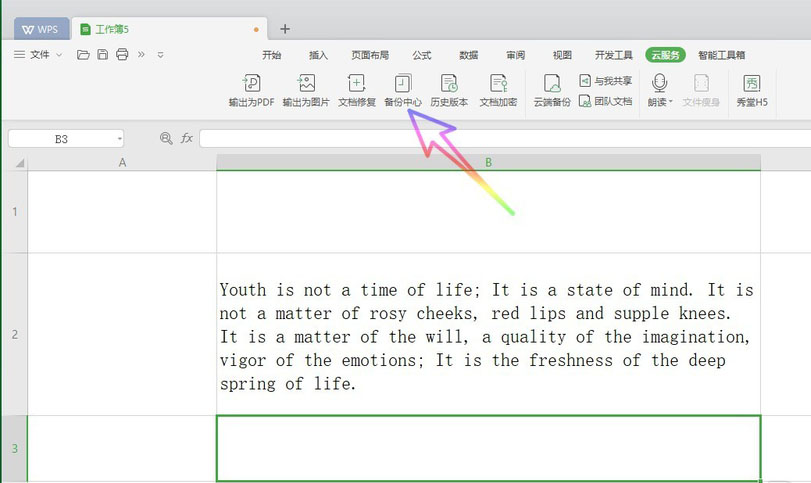
Task: Click the 团队文档 button
Action: (x=606, y=101)
